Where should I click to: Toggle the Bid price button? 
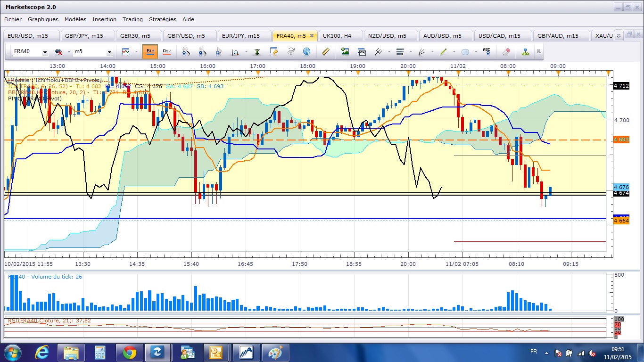point(150,51)
